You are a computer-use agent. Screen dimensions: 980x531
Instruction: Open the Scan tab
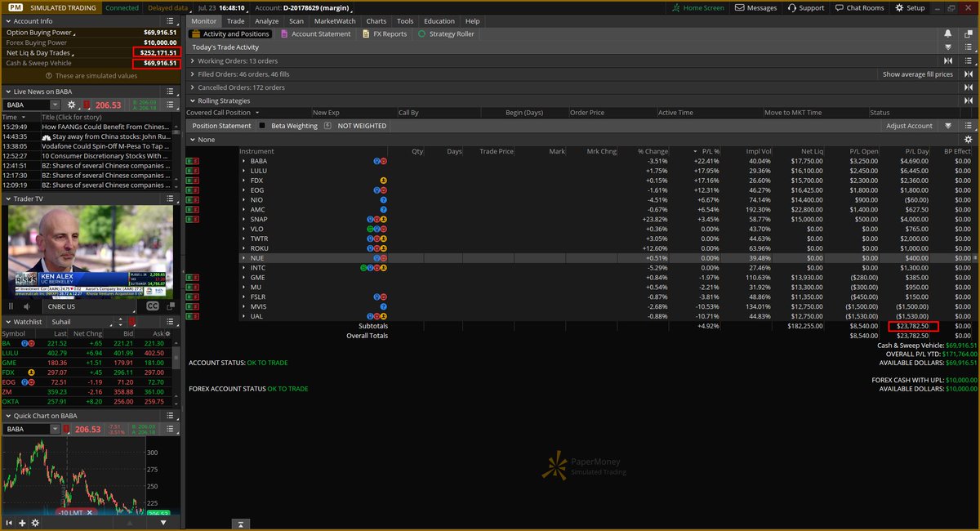[296, 20]
